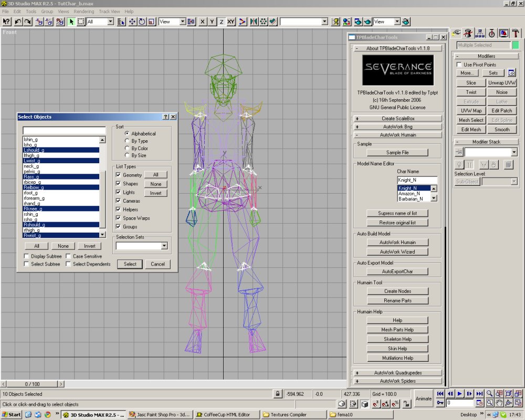The height and width of the screenshot is (420, 525).
Task: Toggle the 3D Snap magnet icon
Action: 375,404
